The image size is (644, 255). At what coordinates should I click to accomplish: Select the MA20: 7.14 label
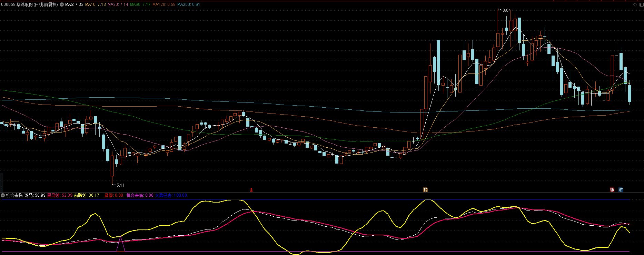pyautogui.click(x=118, y=4)
